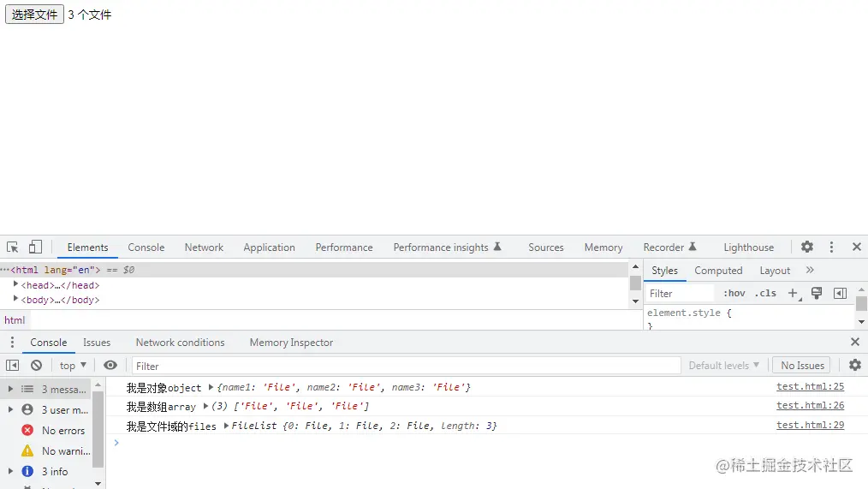Expand the 3 user messages sidebar group
The image size is (868, 489).
[x=10, y=410]
